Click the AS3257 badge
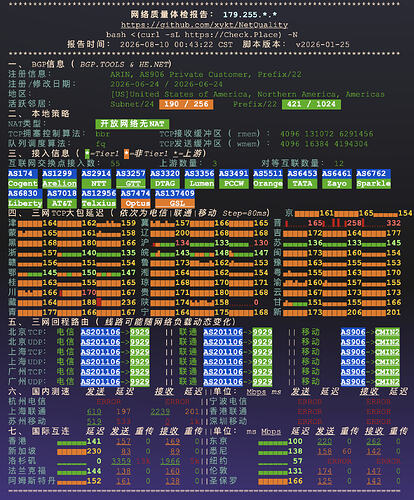This screenshot has height=500, width=414. tap(131, 173)
